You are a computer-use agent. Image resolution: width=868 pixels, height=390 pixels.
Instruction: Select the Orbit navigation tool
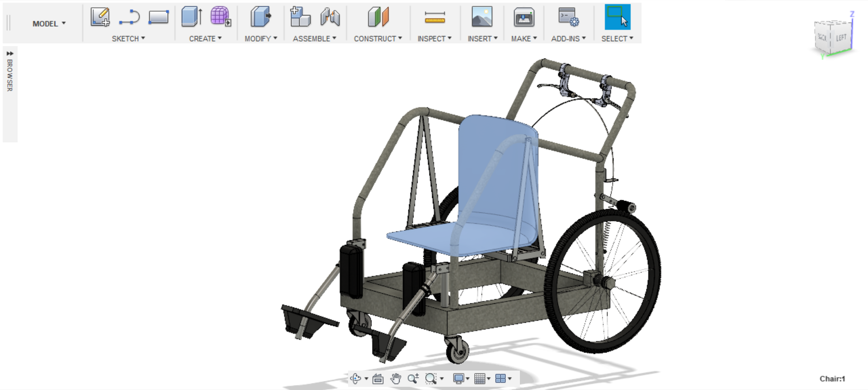356,378
